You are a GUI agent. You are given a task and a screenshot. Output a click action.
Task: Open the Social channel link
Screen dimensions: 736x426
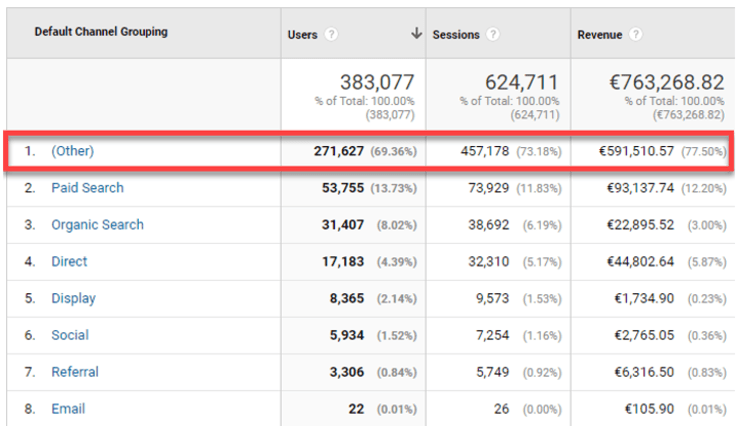point(70,335)
